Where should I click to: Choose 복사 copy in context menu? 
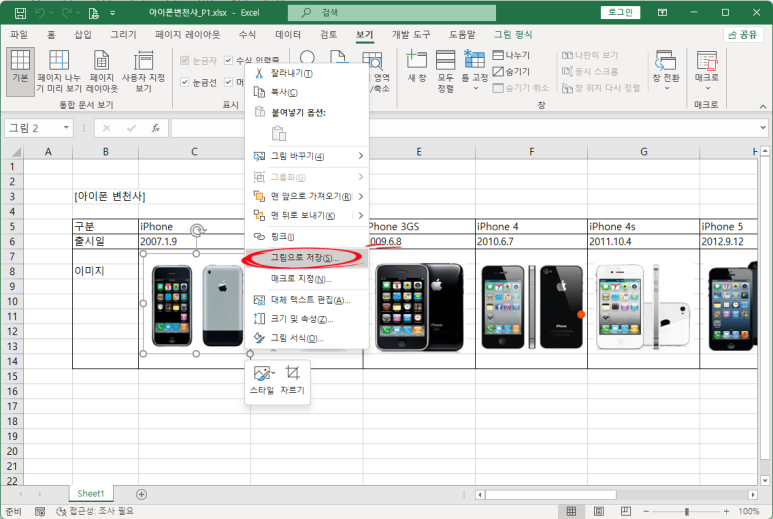click(x=307, y=92)
